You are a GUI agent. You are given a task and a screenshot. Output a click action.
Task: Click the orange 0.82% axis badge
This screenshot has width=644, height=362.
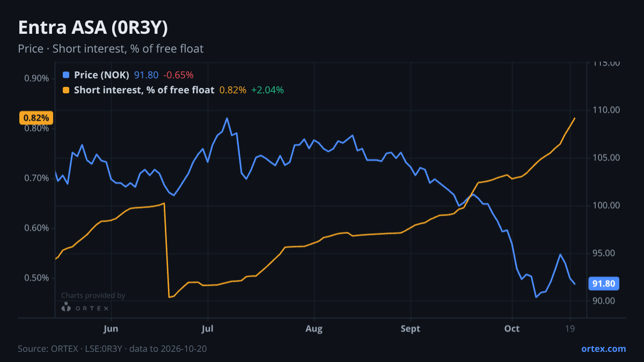(x=36, y=118)
